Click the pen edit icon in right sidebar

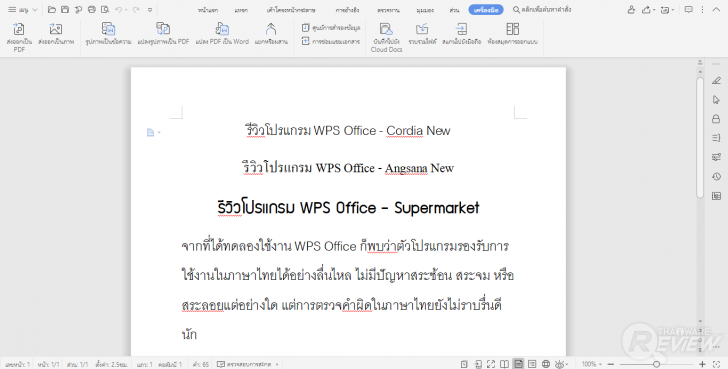pos(716,81)
